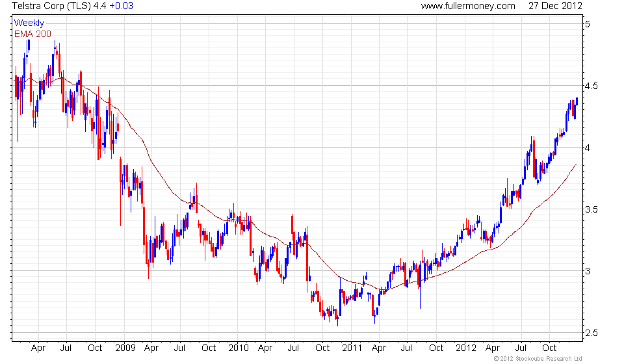Select the 'EMA 200' legend label
This screenshot has height=364, width=637.
[32, 34]
